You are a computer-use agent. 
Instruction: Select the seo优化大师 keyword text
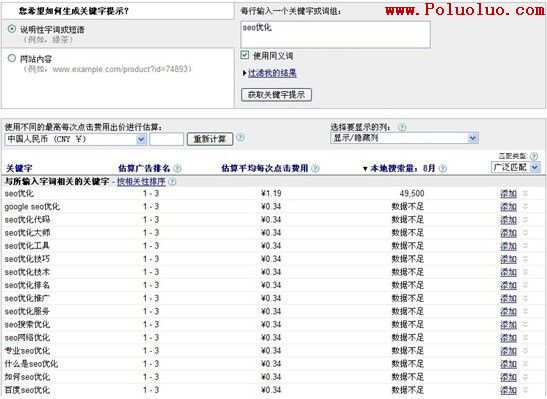click(x=27, y=233)
